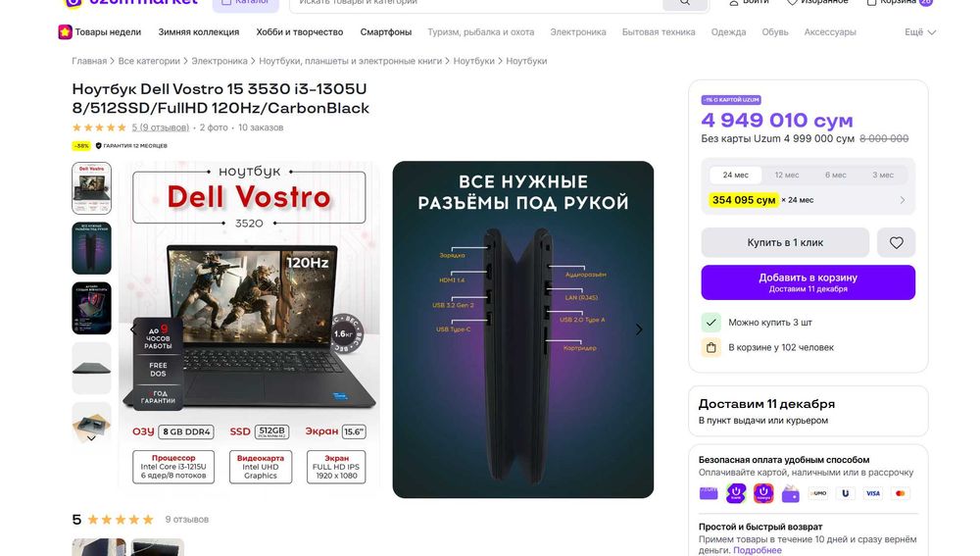
Task: Select the second product thumbnail
Action: pyautogui.click(x=91, y=248)
